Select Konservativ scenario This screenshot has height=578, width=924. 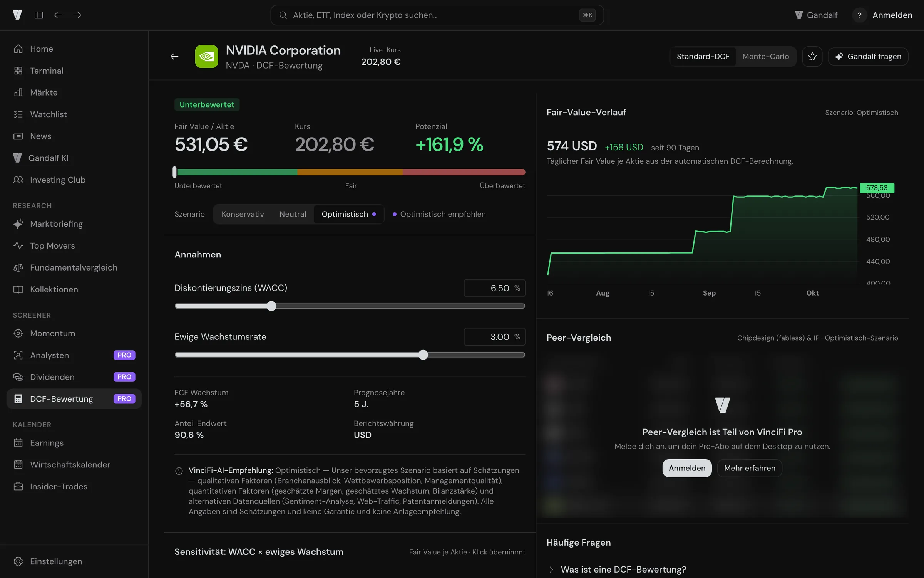click(243, 214)
